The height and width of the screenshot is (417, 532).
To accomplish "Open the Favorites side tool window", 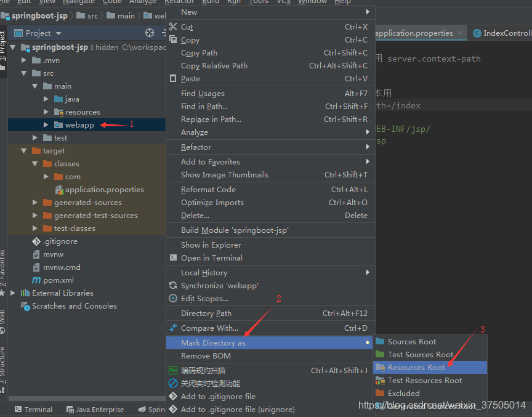I will pos(2,272).
